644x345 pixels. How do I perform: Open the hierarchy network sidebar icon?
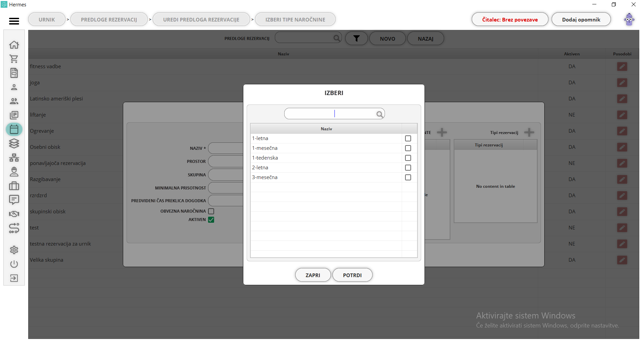(x=14, y=158)
